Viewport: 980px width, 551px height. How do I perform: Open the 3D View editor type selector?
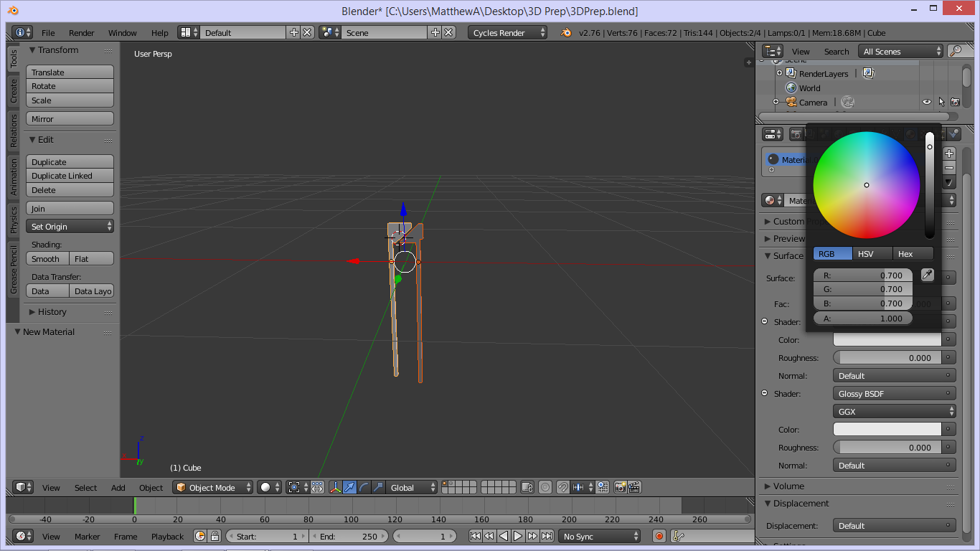[24, 487]
